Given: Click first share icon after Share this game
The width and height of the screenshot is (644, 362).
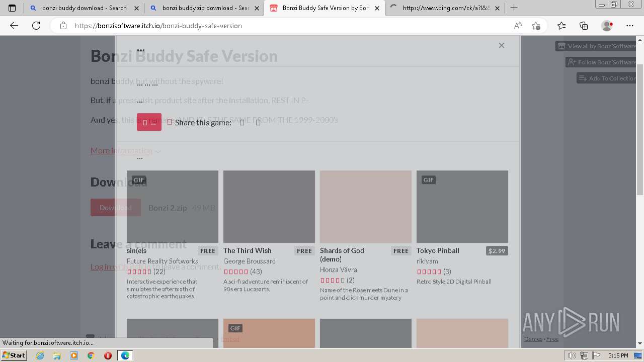Looking at the screenshot, I should [242, 123].
